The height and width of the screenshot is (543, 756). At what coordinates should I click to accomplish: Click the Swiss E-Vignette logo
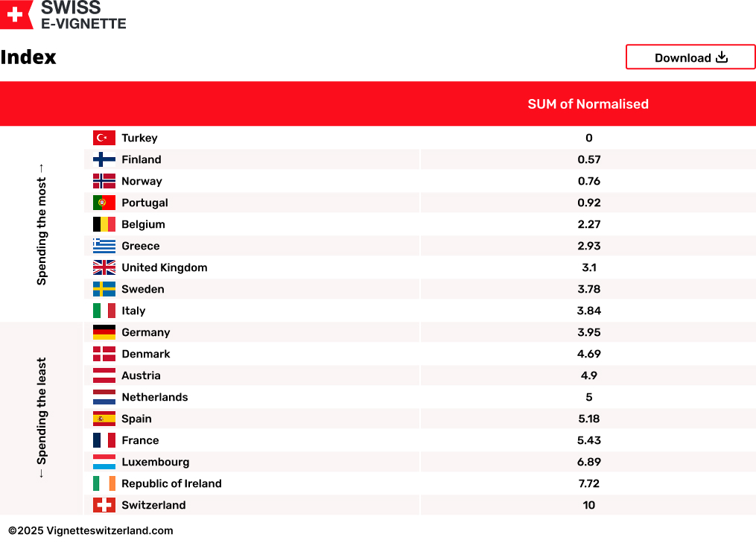pyautogui.click(x=63, y=15)
